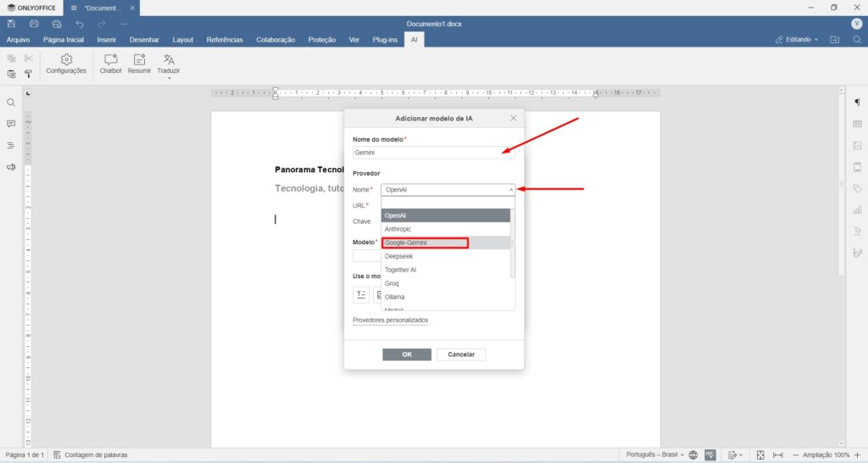Image resolution: width=868 pixels, height=463 pixels.
Task: Open the Comments panel in left sidebar
Action: point(10,124)
